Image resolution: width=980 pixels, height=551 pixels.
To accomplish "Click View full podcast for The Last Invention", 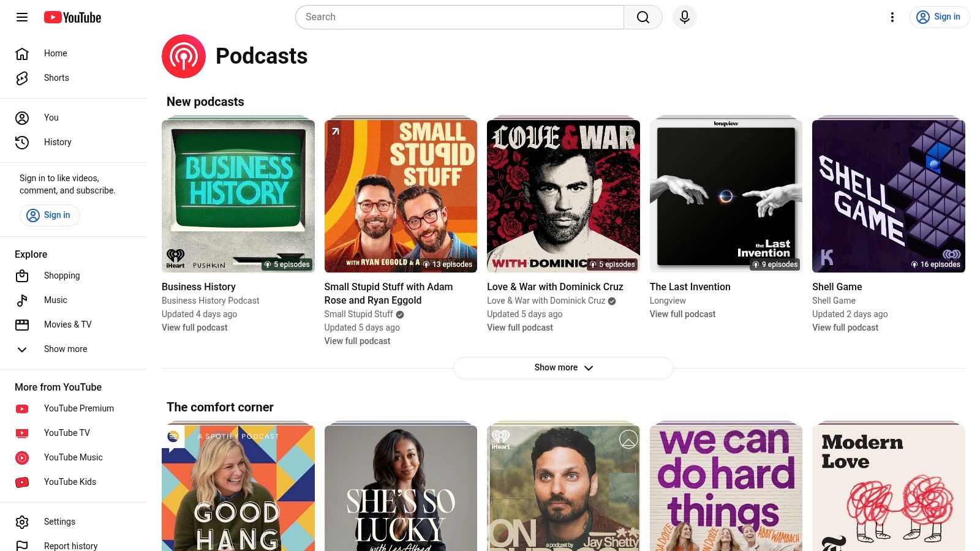I will pos(682,314).
